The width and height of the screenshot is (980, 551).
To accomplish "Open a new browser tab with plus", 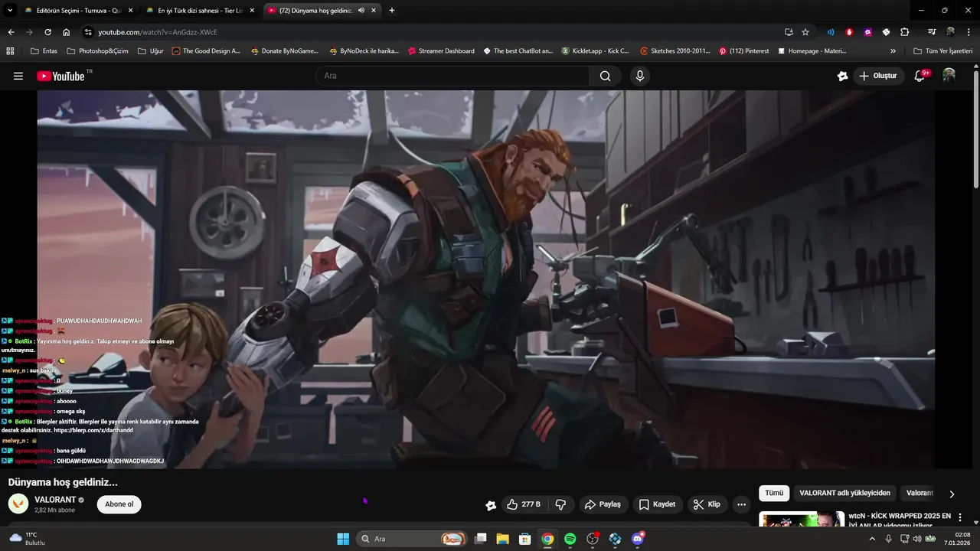I will [392, 11].
